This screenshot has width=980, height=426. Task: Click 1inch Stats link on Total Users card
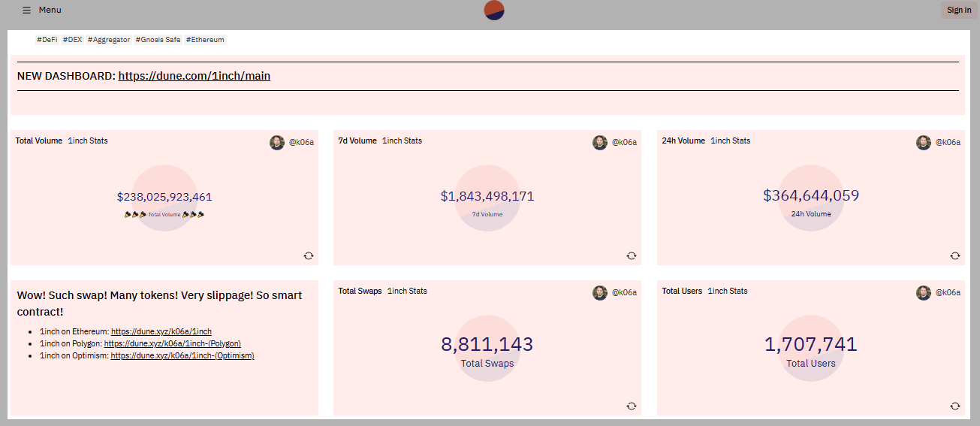728,291
